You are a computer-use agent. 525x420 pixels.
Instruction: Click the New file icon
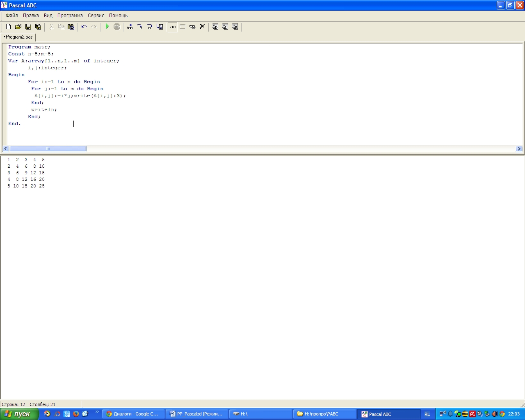[8, 27]
